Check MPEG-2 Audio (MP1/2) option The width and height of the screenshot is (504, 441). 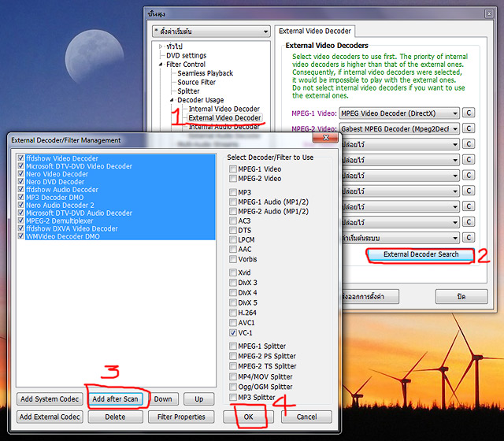(x=233, y=211)
